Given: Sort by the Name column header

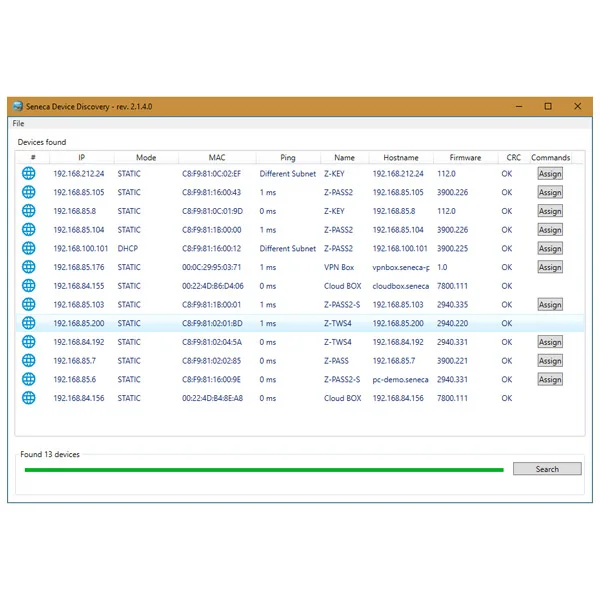Looking at the screenshot, I should pos(344,158).
